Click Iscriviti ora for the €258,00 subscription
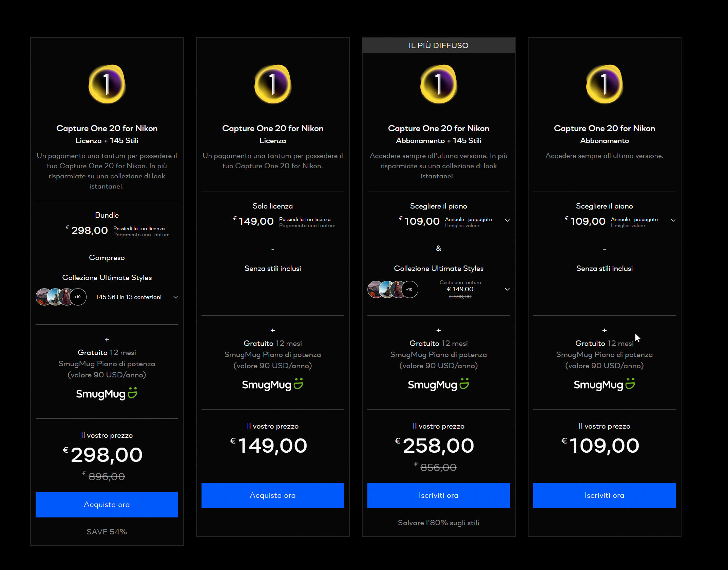Screen dimensions: 728x570 439,495
